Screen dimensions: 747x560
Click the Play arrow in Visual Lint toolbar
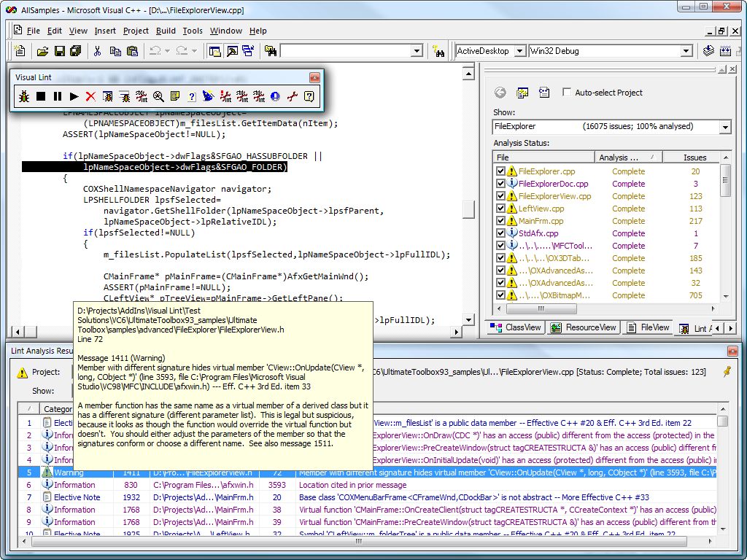74,96
